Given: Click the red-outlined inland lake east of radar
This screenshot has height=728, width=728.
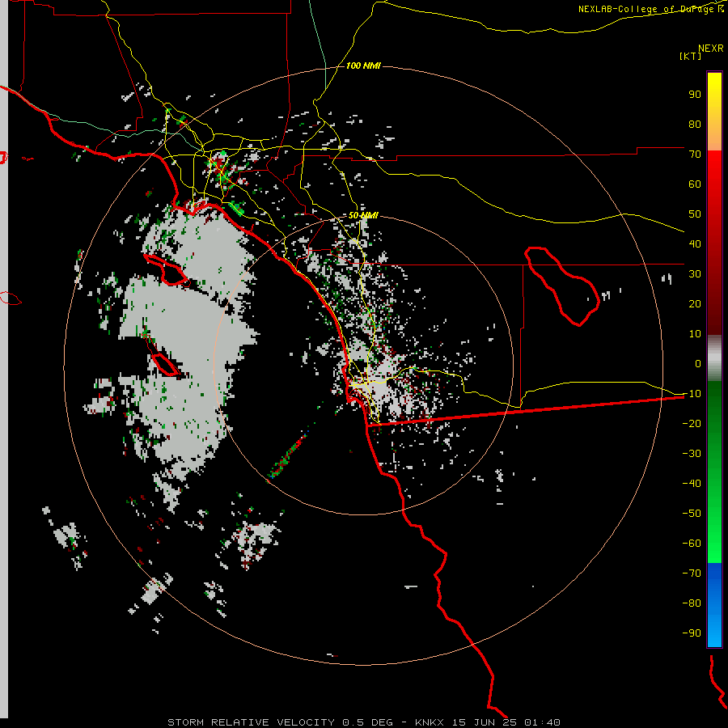Looking at the screenshot, I should [562, 286].
